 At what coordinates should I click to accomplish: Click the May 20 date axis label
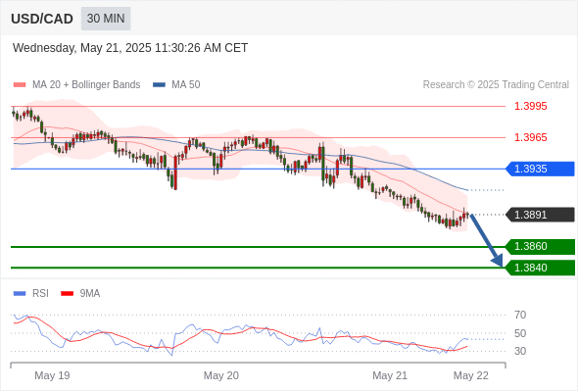click(221, 375)
